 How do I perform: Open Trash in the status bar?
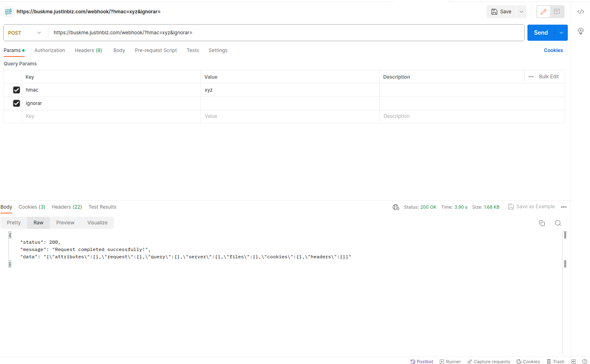click(555, 362)
